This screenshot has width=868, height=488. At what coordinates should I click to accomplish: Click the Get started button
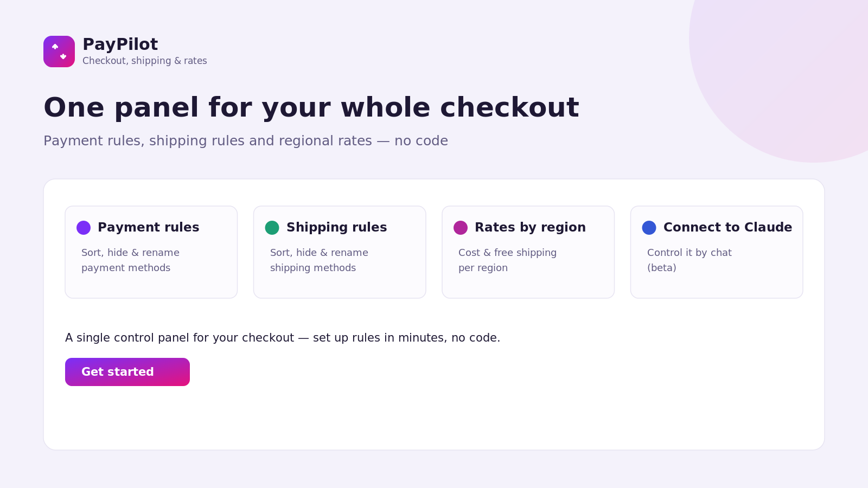(127, 372)
